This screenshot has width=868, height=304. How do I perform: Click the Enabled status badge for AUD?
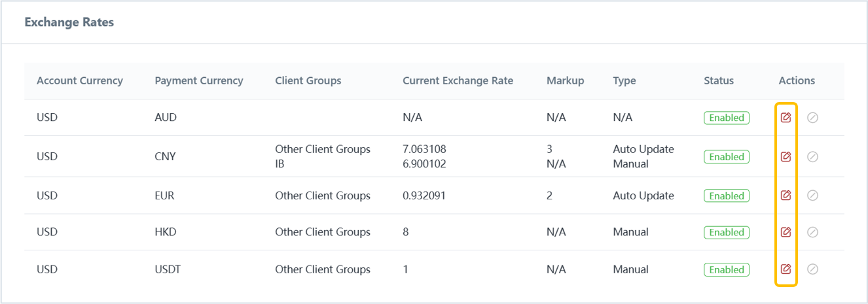pos(727,118)
